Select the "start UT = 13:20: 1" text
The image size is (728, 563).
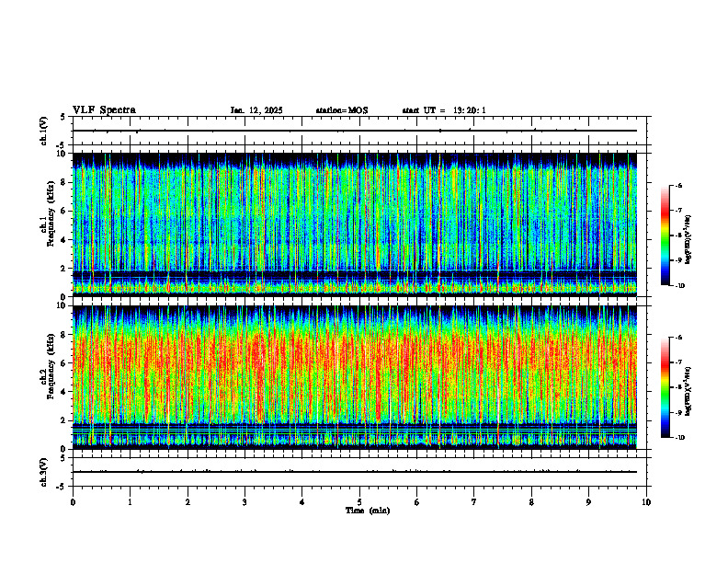coord(444,110)
